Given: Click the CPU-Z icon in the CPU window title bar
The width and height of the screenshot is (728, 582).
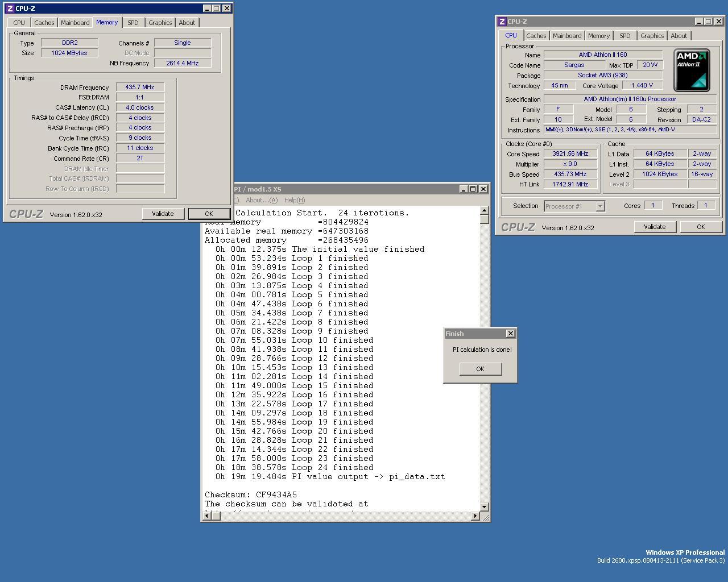Looking at the screenshot, I should click(x=502, y=22).
